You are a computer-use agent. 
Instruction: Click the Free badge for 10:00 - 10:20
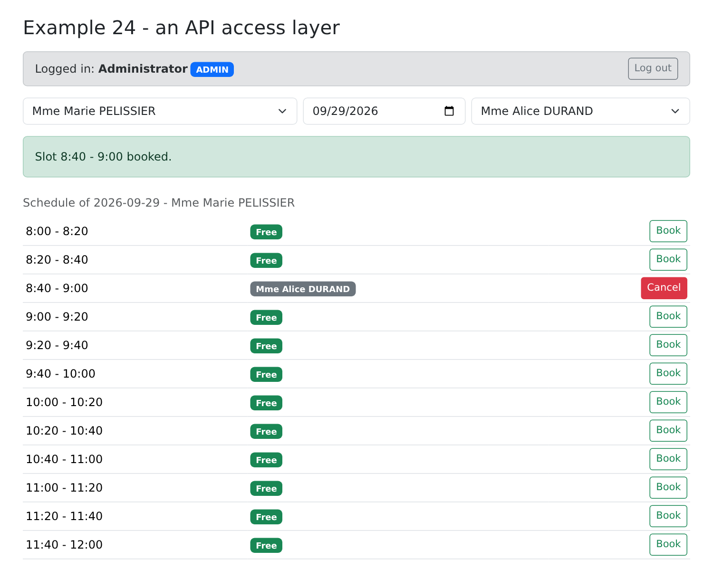[x=266, y=403]
